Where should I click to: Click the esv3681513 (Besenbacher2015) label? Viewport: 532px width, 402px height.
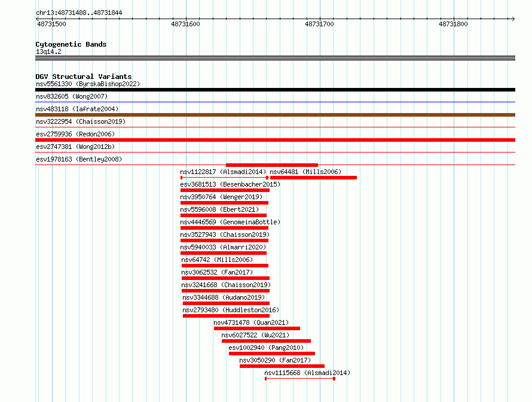230,184
